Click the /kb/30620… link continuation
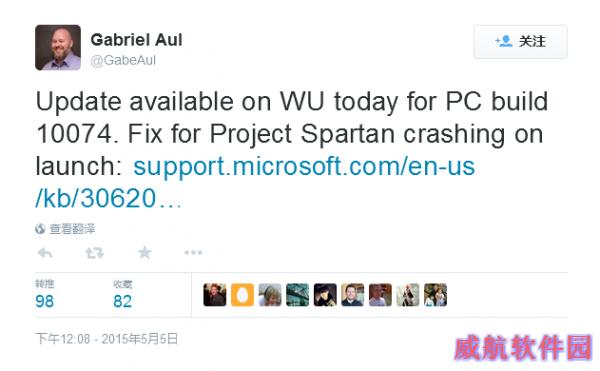The image size is (600, 371). coord(108,199)
